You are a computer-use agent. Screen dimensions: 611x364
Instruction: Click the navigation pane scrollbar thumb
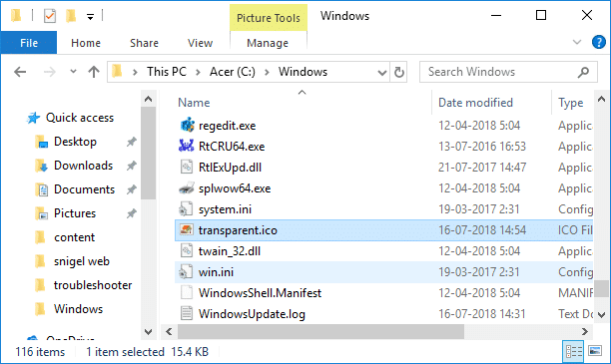tap(148, 153)
